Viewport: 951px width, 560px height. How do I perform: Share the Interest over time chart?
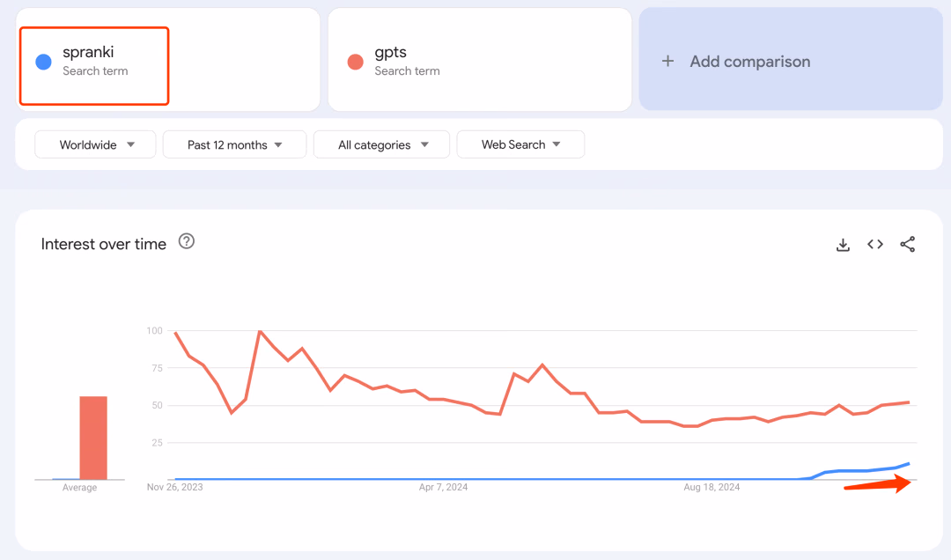[x=907, y=245]
